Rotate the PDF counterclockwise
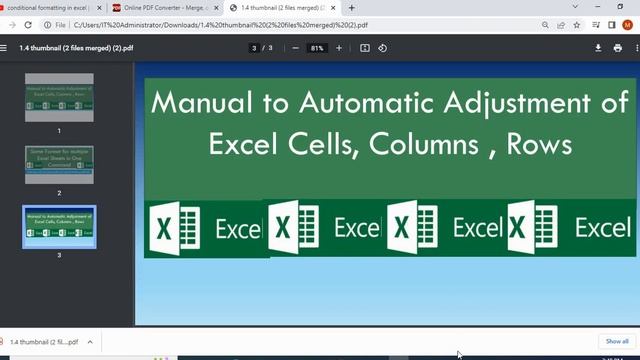640x360 pixels. tap(382, 48)
